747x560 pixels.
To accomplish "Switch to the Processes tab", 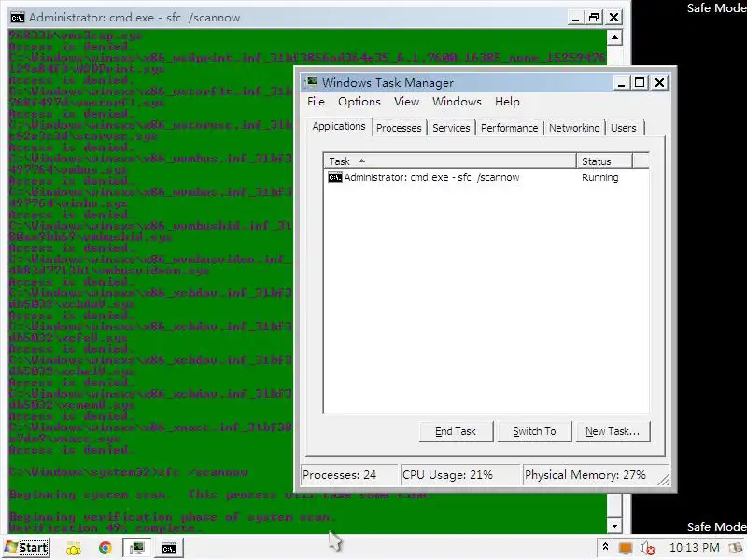I will (x=399, y=128).
